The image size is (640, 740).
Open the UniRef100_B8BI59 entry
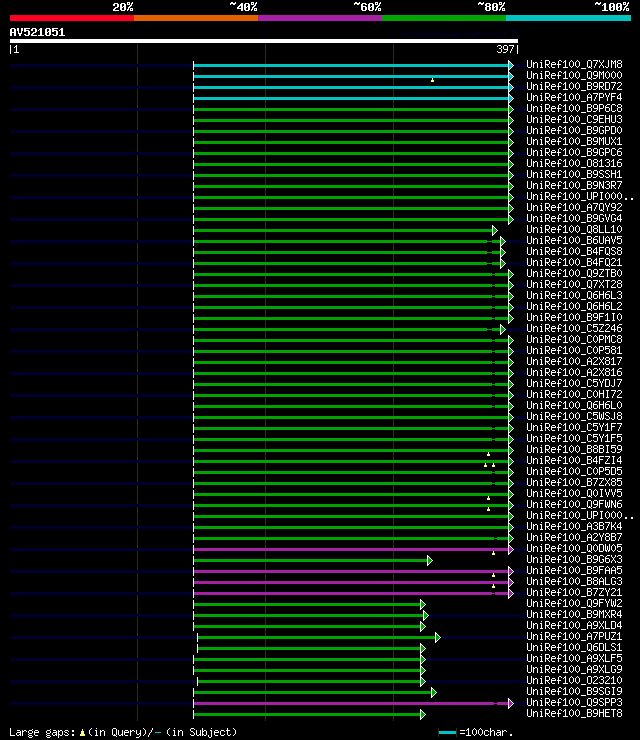pyautogui.click(x=574, y=449)
